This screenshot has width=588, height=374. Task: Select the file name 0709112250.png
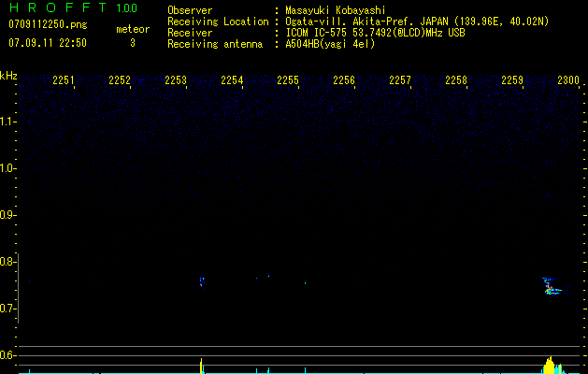[x=48, y=24]
